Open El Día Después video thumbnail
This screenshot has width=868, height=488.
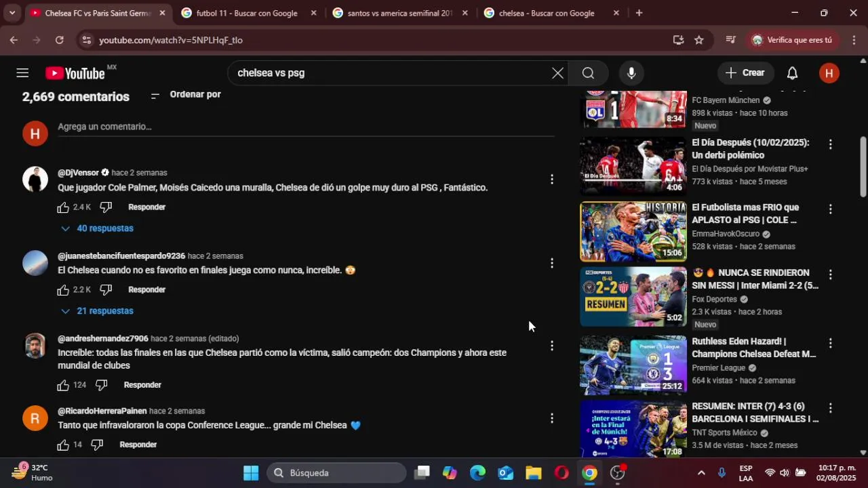tap(633, 166)
